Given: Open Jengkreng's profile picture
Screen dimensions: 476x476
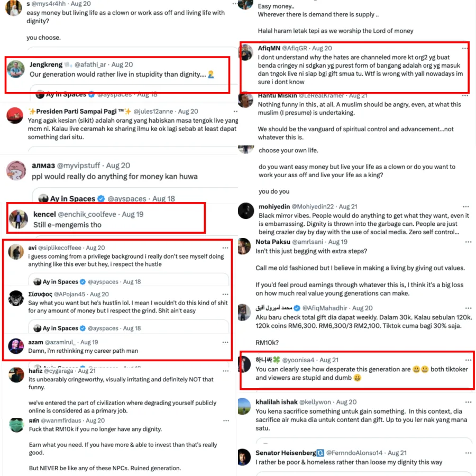Looking at the screenshot, I should (x=16, y=69).
